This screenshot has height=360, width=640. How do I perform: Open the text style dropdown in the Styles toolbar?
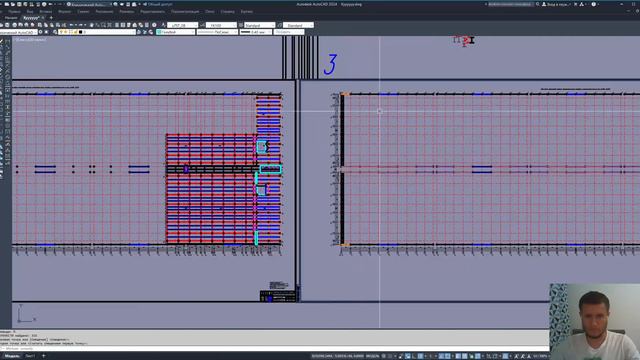(x=182, y=25)
